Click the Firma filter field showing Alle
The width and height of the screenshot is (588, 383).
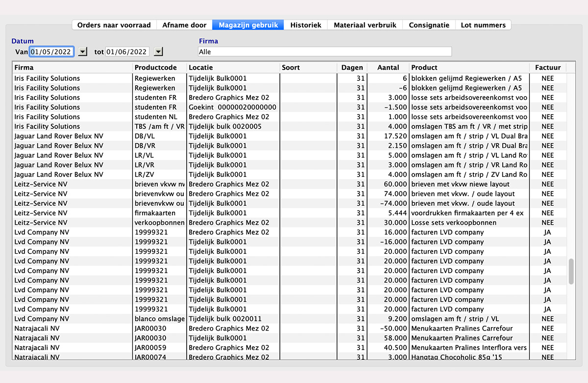pyautogui.click(x=325, y=51)
